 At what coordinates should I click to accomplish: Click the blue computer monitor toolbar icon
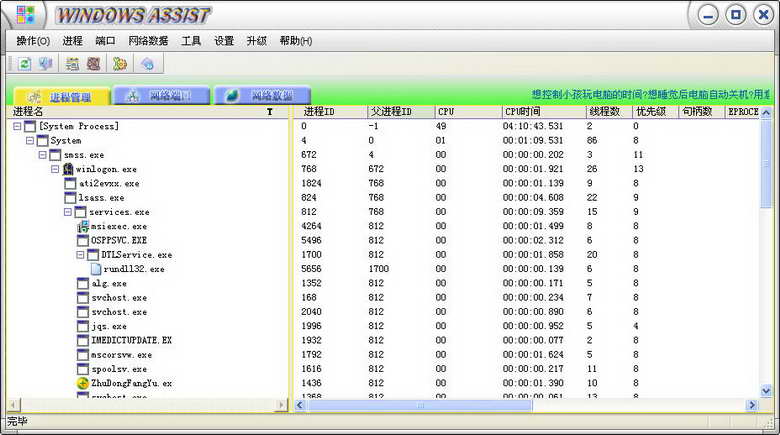pos(46,64)
